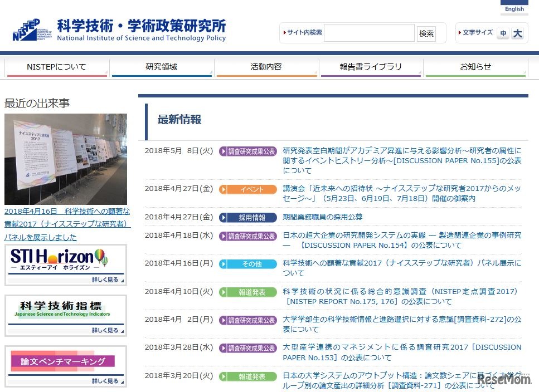Click the orange イベント category tag

(248, 189)
